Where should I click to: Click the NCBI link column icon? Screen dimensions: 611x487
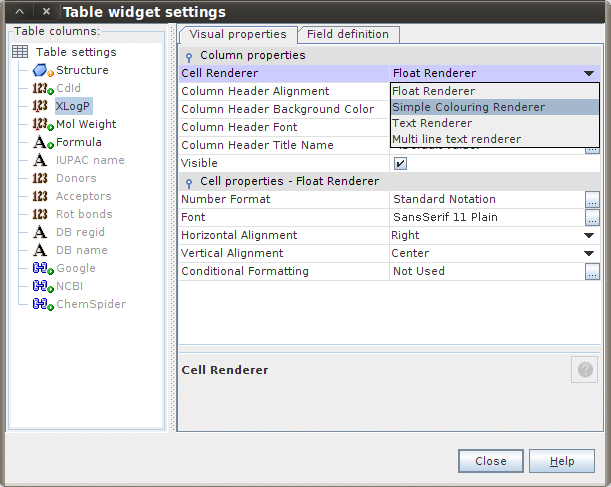click(42, 287)
